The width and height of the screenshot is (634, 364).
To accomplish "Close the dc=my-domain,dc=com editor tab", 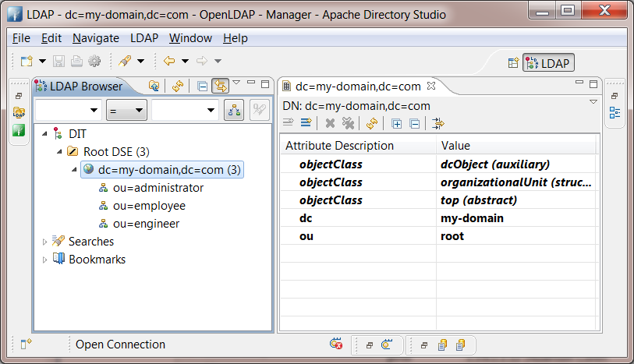I will pos(431,86).
